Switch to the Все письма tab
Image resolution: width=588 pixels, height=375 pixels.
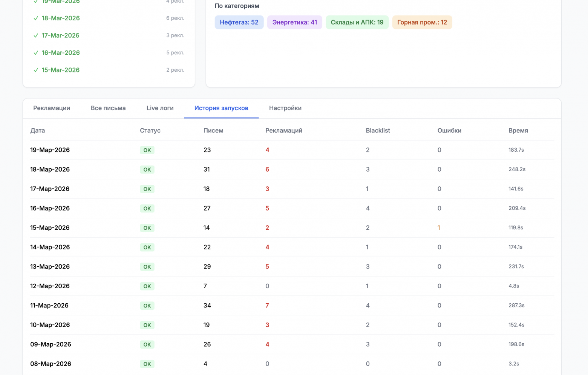[108, 108]
